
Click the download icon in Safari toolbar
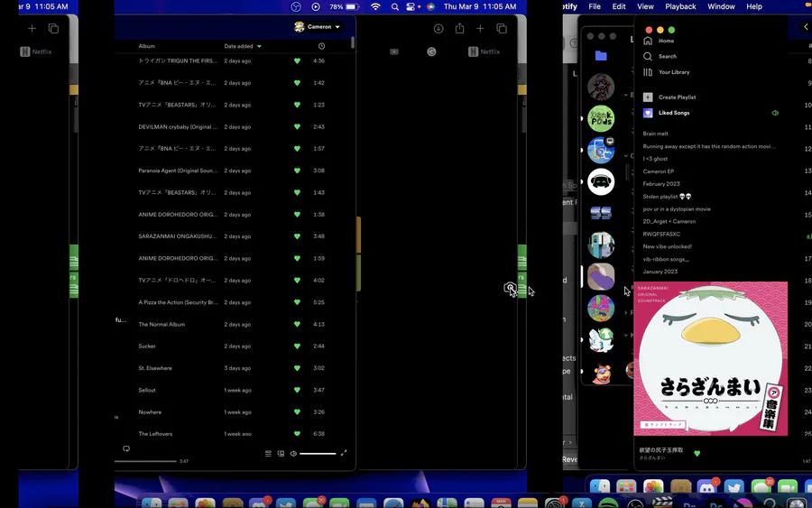[x=438, y=29]
